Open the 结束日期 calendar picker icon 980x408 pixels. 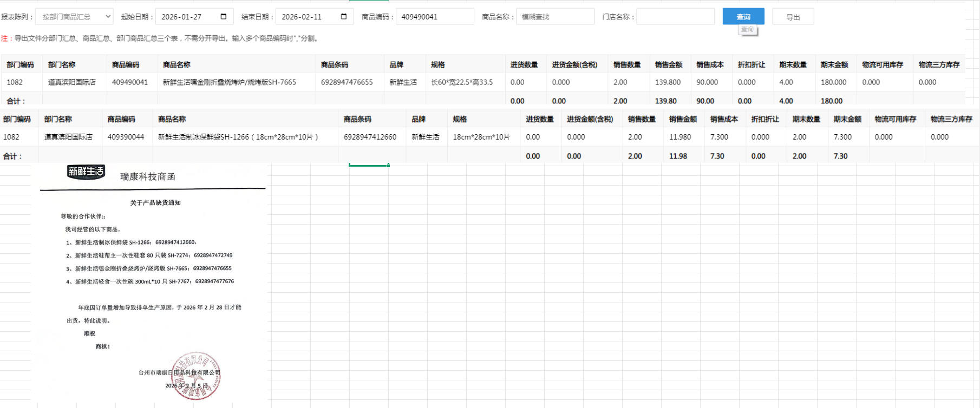pos(344,17)
